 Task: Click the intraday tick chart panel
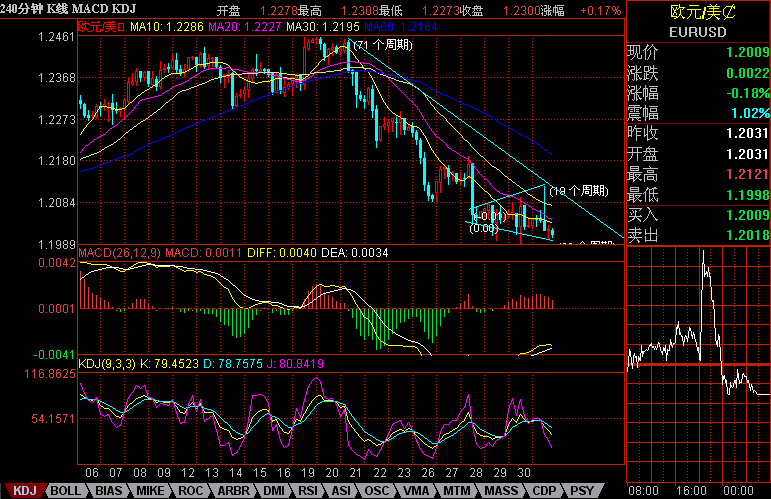coord(698,364)
